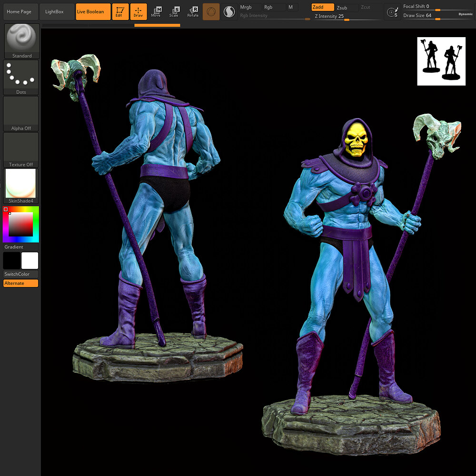Toggle the Alternate button
The height and width of the screenshot is (476, 476).
coord(21,283)
